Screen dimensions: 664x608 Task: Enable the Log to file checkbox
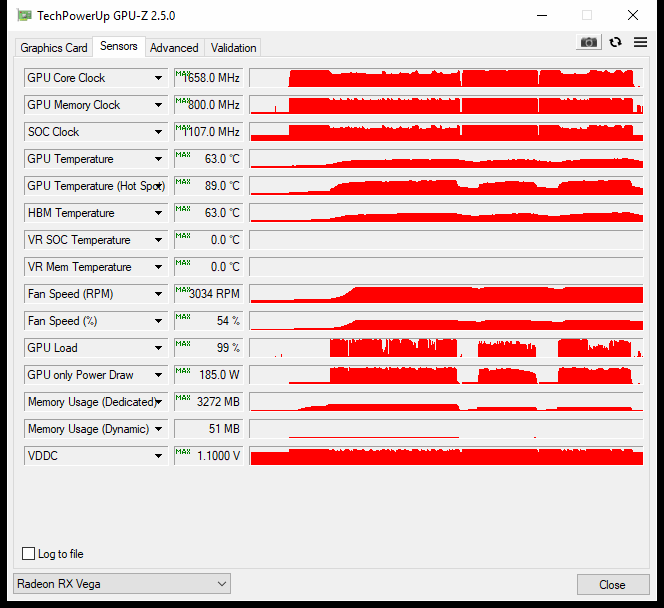point(28,553)
